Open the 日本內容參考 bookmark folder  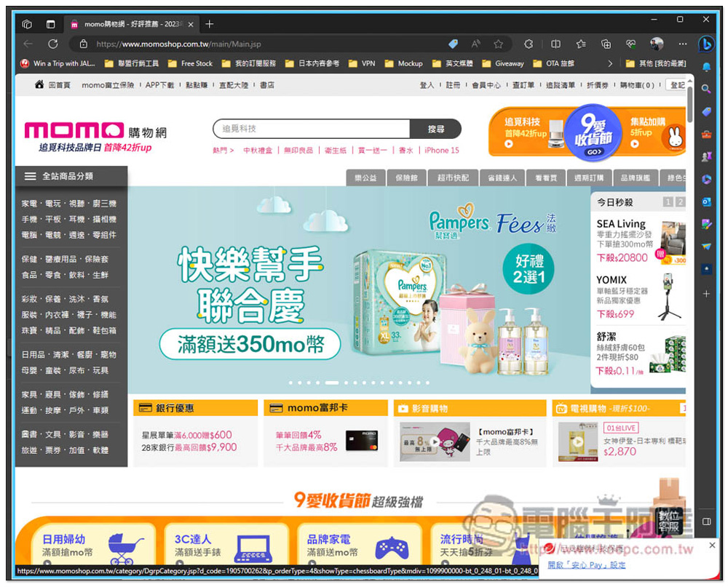(312, 63)
